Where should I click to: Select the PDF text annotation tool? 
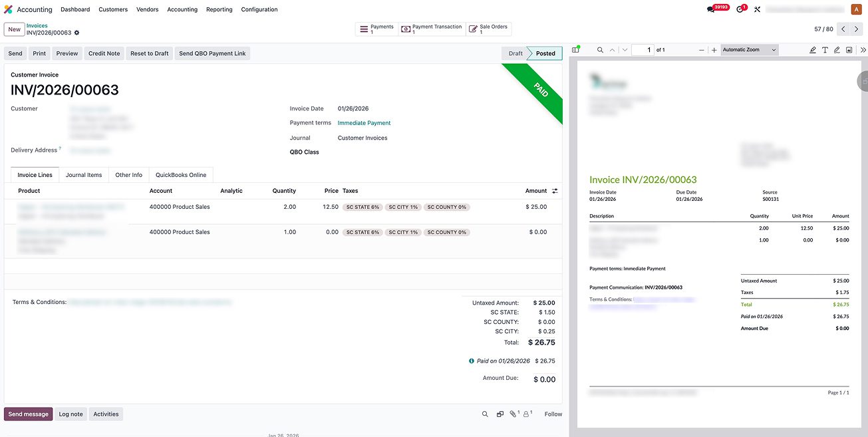(825, 50)
